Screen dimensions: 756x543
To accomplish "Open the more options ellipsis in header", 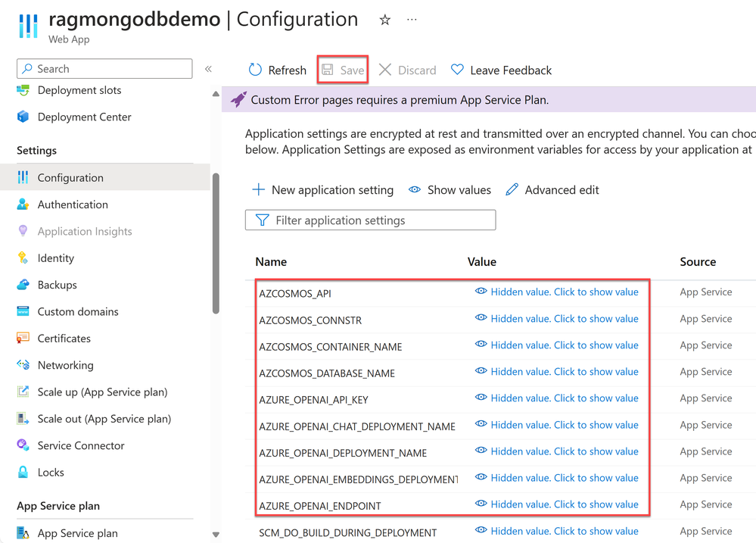I will pyautogui.click(x=412, y=20).
